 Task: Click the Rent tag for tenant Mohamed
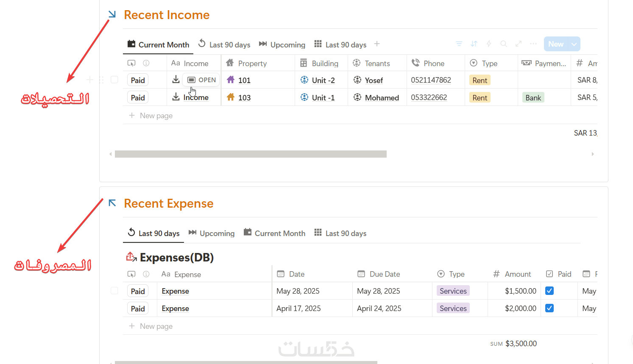pyautogui.click(x=480, y=97)
